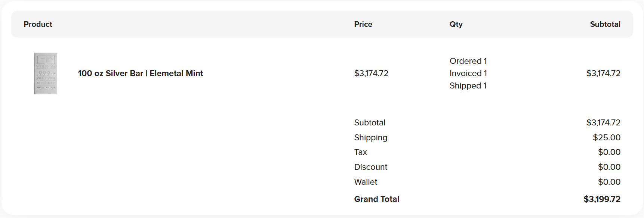Open the 100 oz Silver Bar product link

point(140,74)
